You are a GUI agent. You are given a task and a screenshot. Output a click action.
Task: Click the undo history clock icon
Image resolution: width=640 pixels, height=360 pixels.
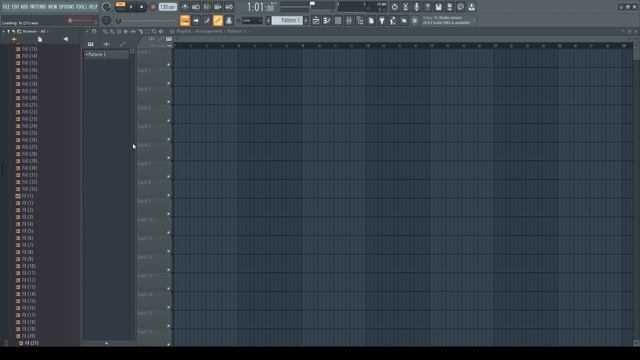click(x=394, y=7)
